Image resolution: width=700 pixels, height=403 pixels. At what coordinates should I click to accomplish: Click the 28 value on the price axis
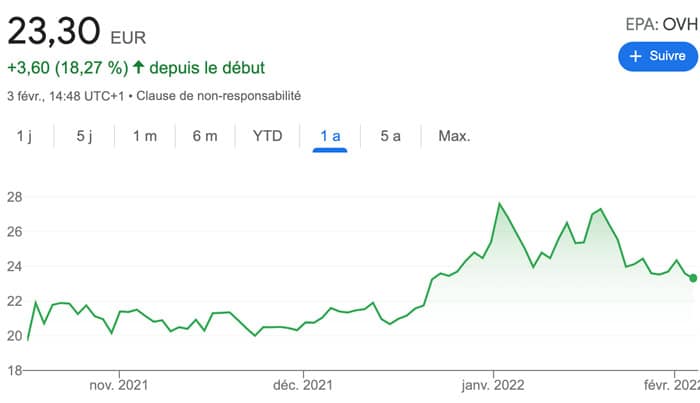[12, 197]
